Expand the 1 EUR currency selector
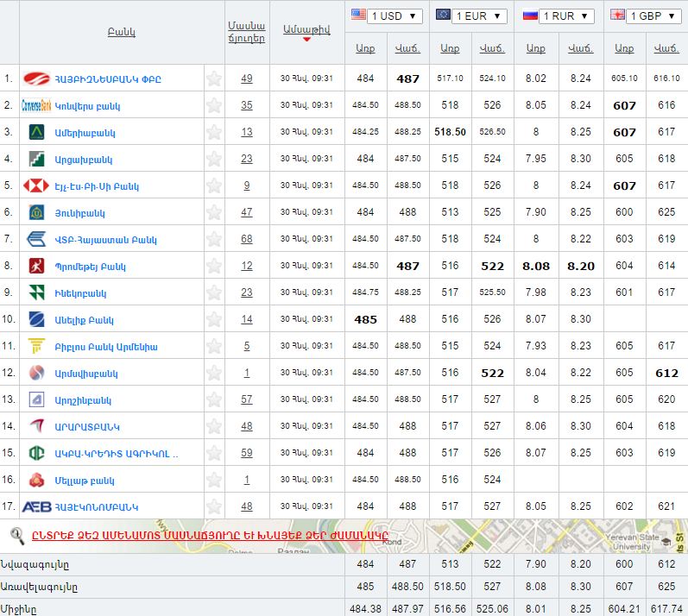Screen dimensions: 688x616 pos(471,16)
